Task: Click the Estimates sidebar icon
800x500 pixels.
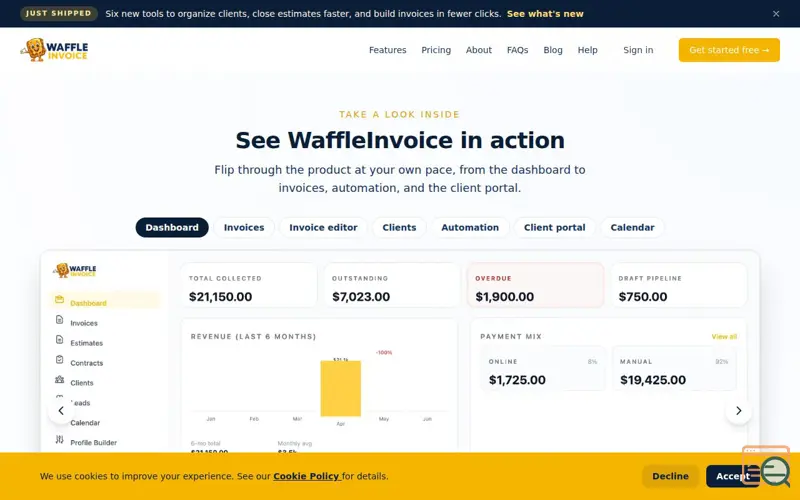Action: [59, 340]
